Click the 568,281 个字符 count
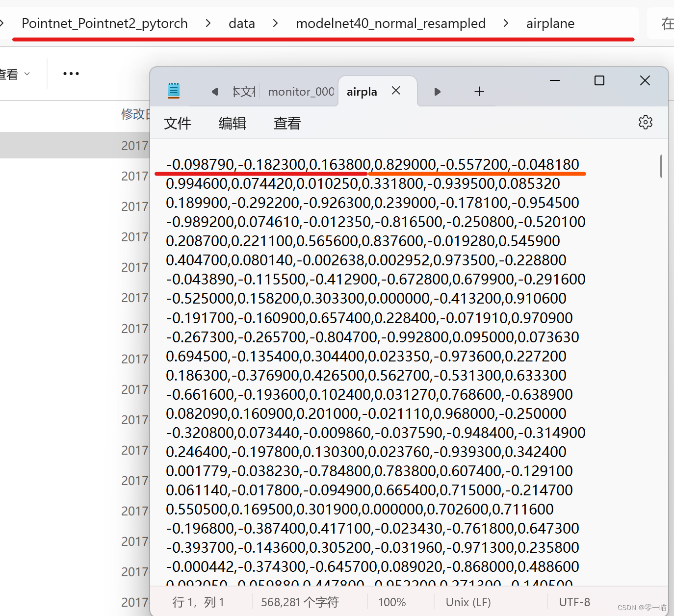 [x=300, y=602]
